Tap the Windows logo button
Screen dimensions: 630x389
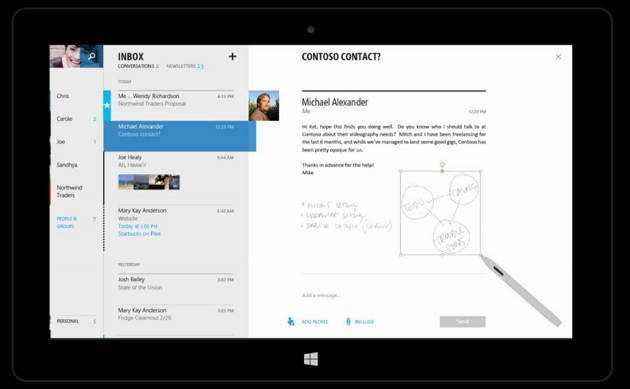click(x=311, y=359)
